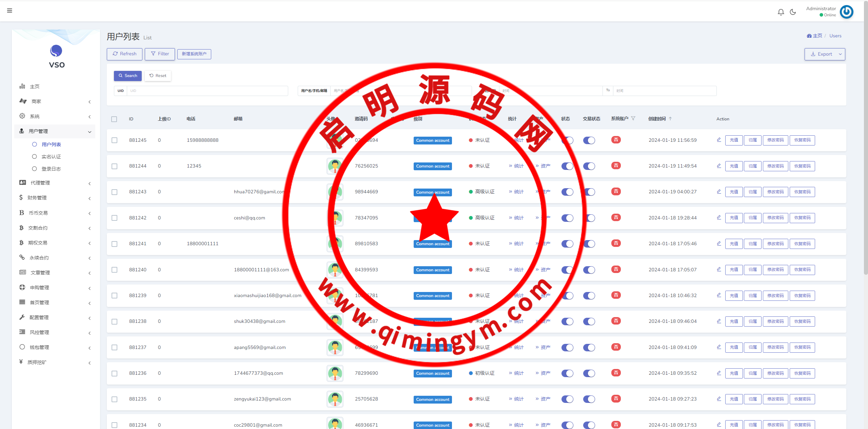Click the Administrator avatar icon
Viewport: 868px width, 429px height.
tap(846, 12)
